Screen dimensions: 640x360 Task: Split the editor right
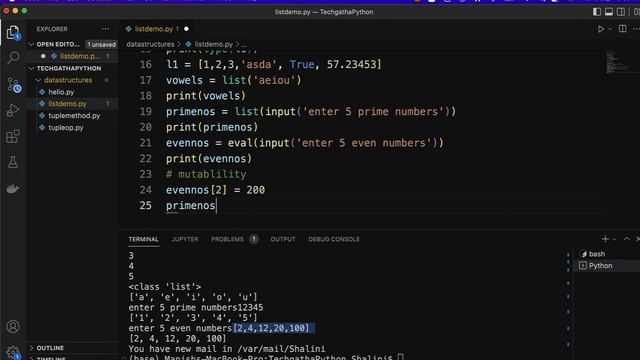[x=622, y=29]
